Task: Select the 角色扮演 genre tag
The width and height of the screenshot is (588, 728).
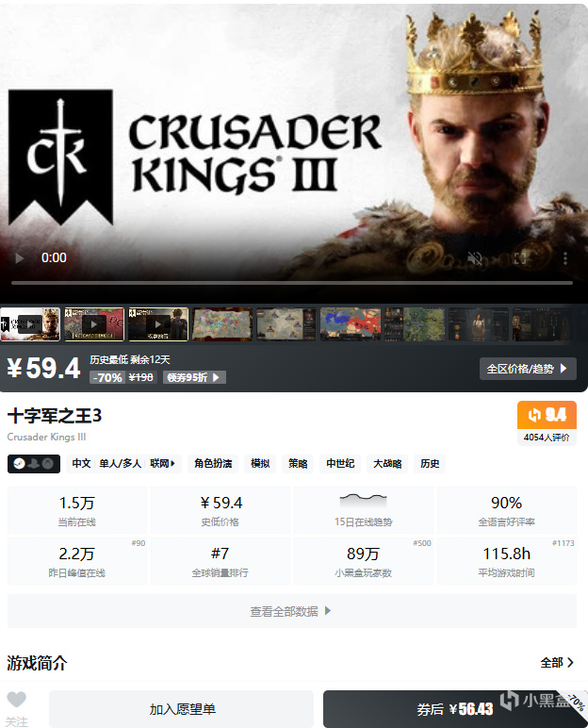Action: coord(213,463)
